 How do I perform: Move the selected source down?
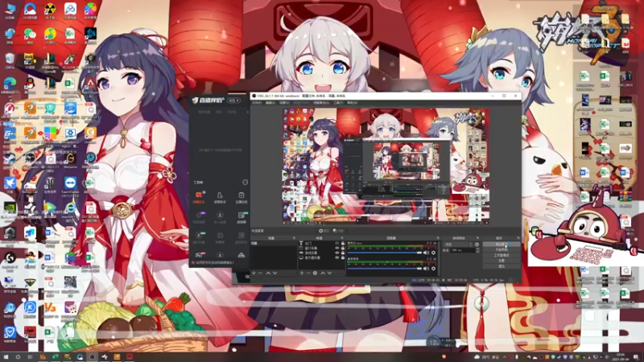tap(329, 273)
